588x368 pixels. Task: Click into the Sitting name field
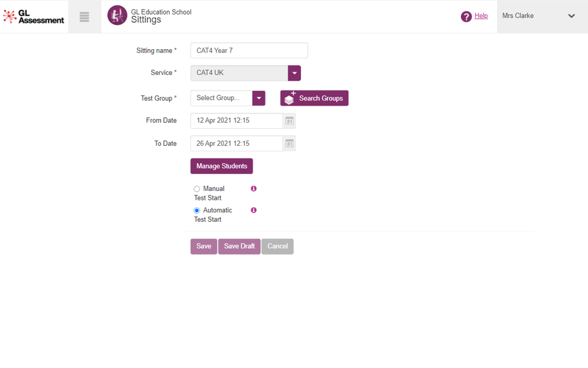[249, 51]
